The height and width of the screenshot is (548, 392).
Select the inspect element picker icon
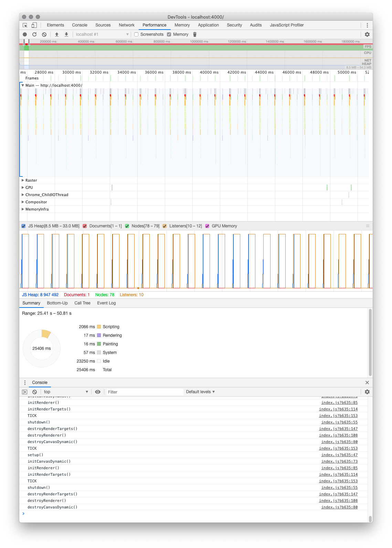(25, 25)
